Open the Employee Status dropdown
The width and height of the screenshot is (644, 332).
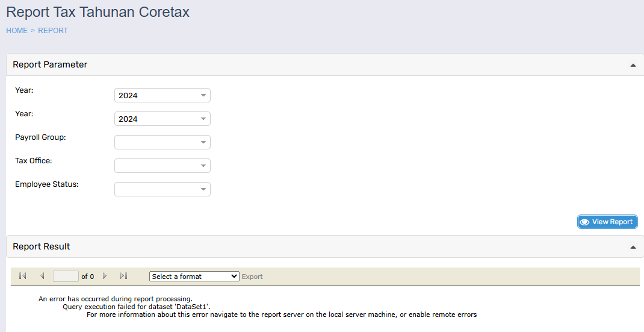tap(162, 189)
